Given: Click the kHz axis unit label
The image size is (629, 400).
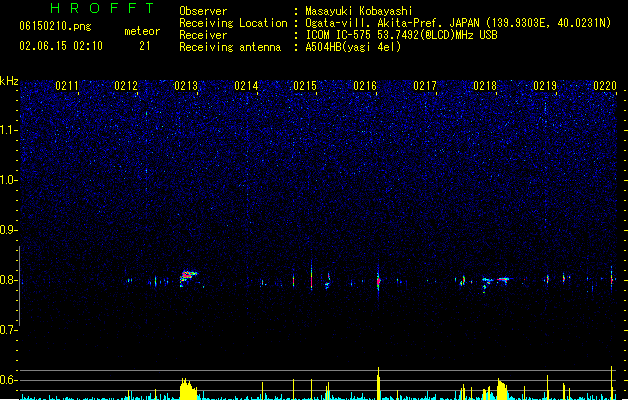Looking at the screenshot, I should click(x=9, y=81).
